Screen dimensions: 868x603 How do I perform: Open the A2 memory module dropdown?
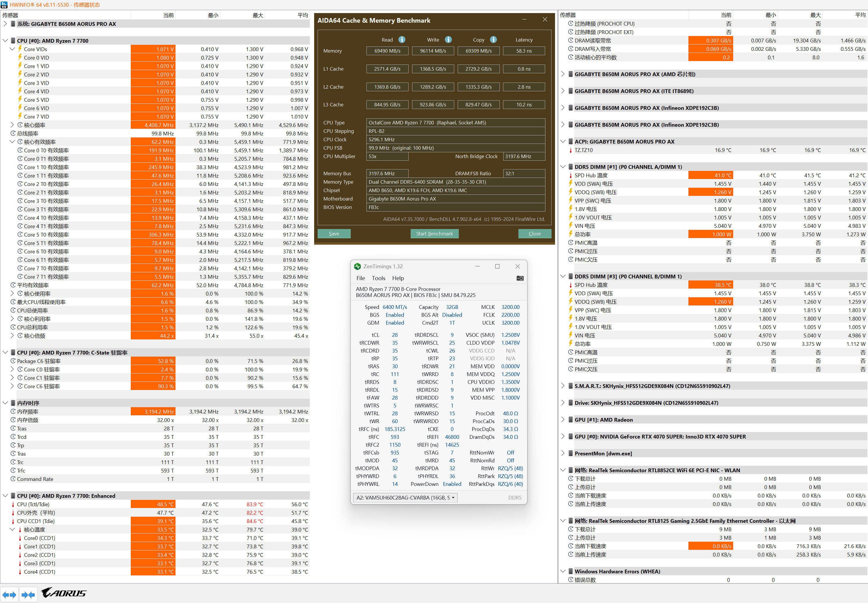(405, 498)
